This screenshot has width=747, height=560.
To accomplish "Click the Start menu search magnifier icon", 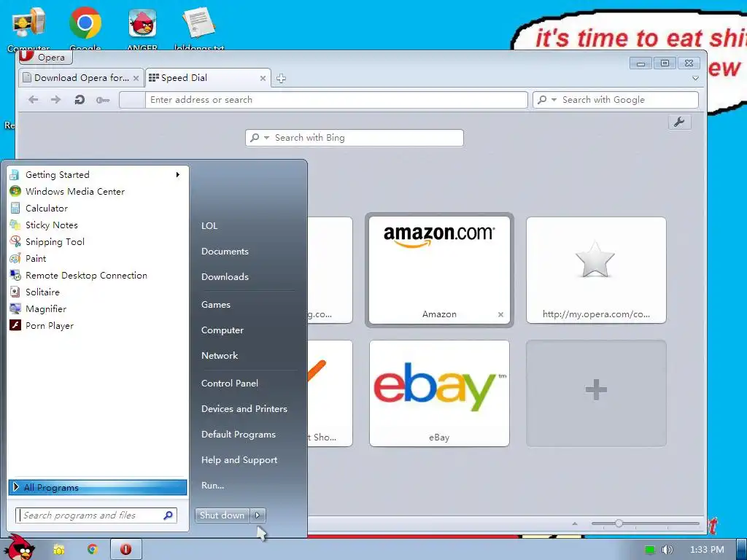I will pyautogui.click(x=169, y=516).
